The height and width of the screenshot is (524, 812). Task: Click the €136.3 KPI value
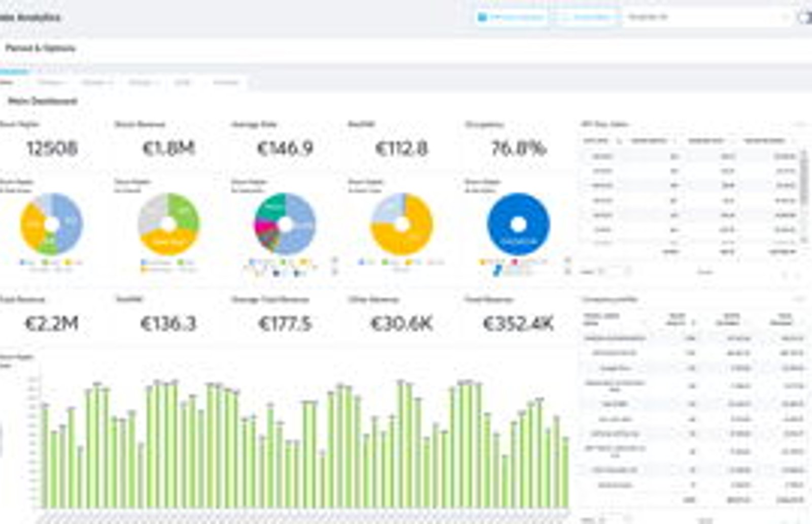point(168,323)
